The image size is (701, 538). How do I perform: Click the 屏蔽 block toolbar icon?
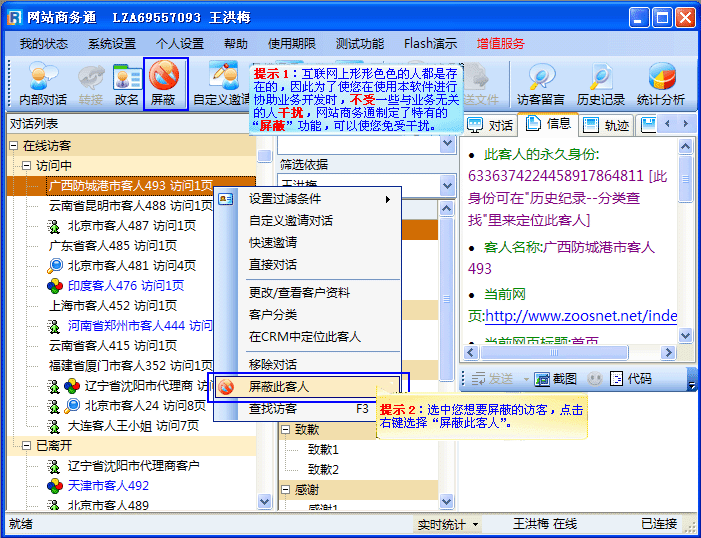coord(165,84)
